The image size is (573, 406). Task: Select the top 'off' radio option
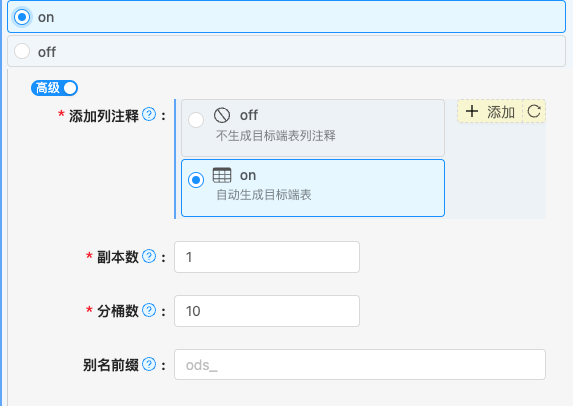pos(286,51)
